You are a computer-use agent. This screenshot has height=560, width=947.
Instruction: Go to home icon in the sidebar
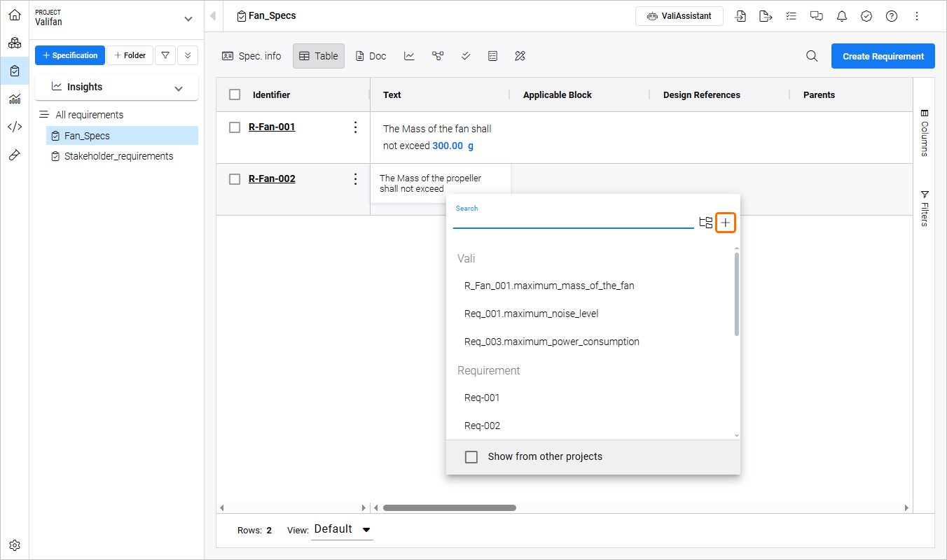coord(15,15)
